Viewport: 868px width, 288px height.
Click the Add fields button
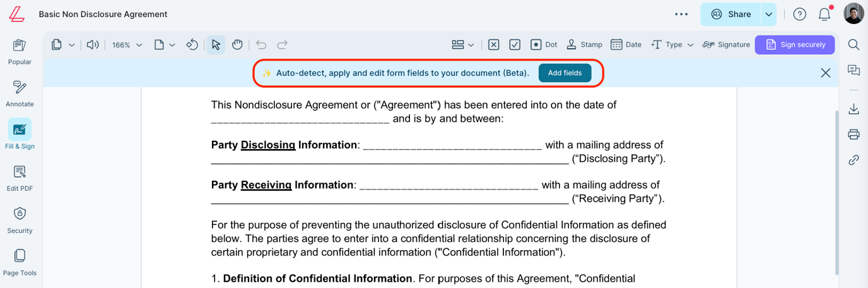click(x=565, y=73)
